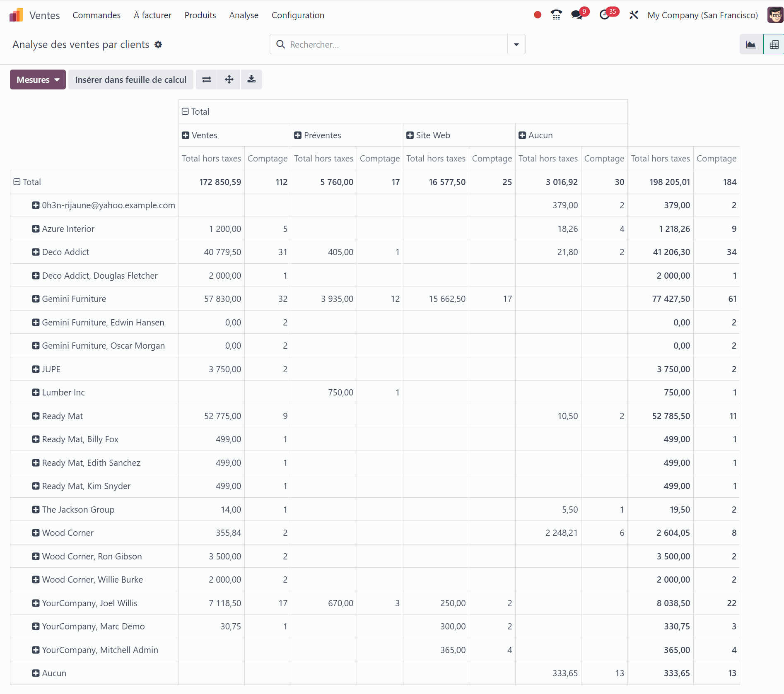Screen dimensions: 784x694
Task: Expand the Gemini Furniture row
Action: [x=36, y=299]
